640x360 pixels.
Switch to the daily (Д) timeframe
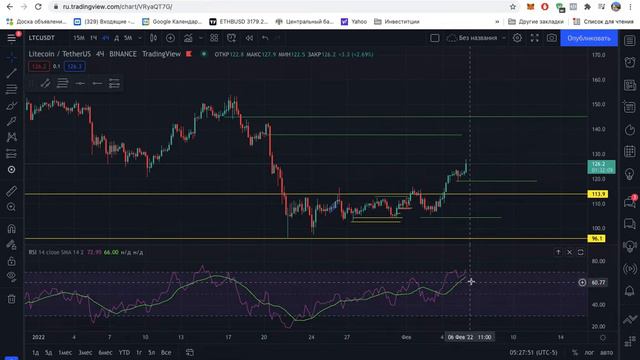(117, 38)
